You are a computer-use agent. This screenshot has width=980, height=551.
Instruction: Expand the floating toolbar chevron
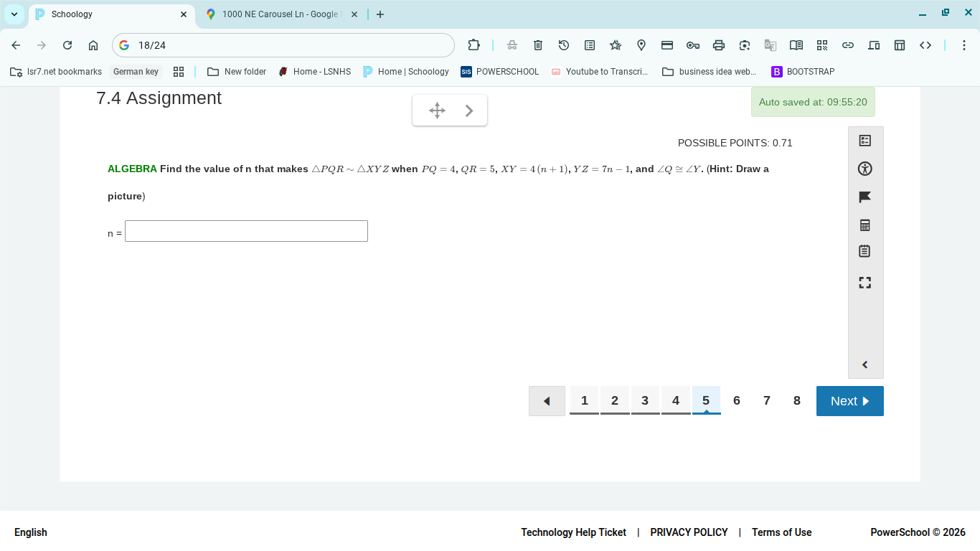[x=468, y=110]
